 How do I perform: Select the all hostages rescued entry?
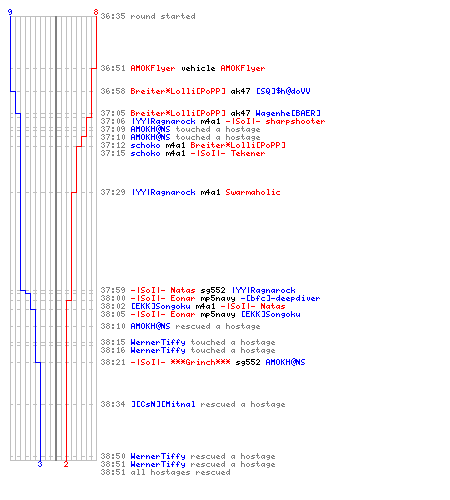pos(165,472)
